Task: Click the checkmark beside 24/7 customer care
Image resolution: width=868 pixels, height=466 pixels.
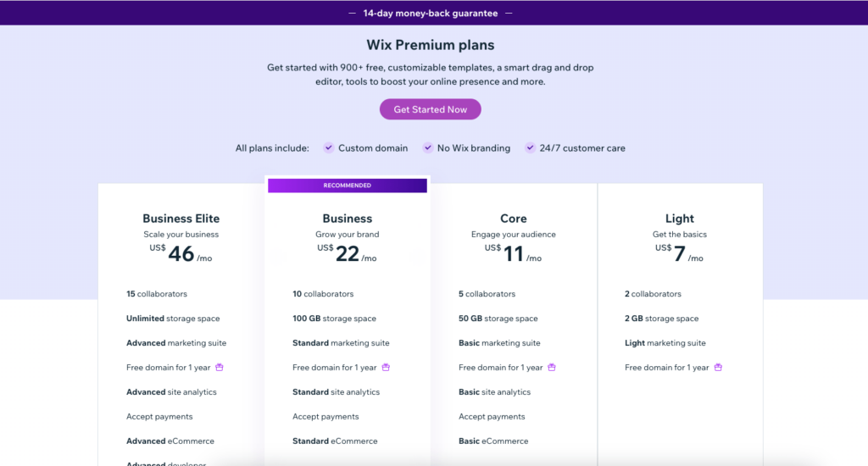Action: coord(531,147)
